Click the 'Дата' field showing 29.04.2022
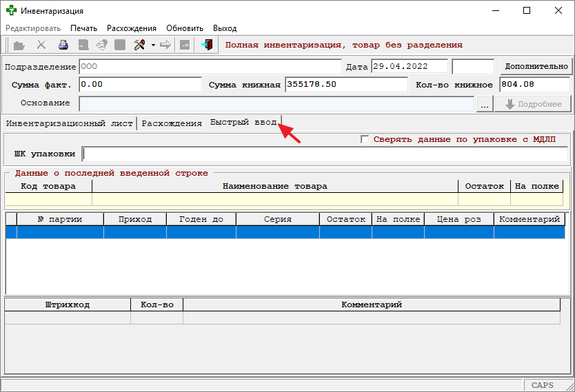 pyautogui.click(x=409, y=67)
